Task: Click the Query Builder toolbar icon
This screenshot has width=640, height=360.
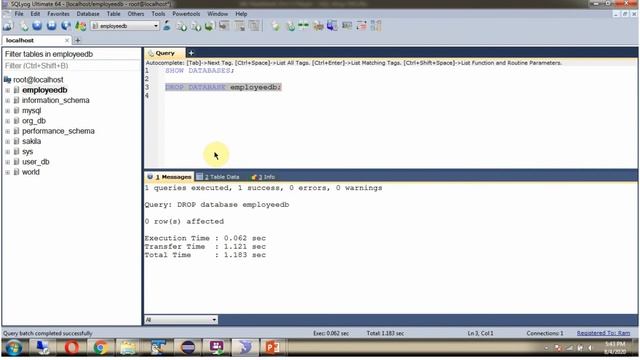Action: (x=362, y=26)
